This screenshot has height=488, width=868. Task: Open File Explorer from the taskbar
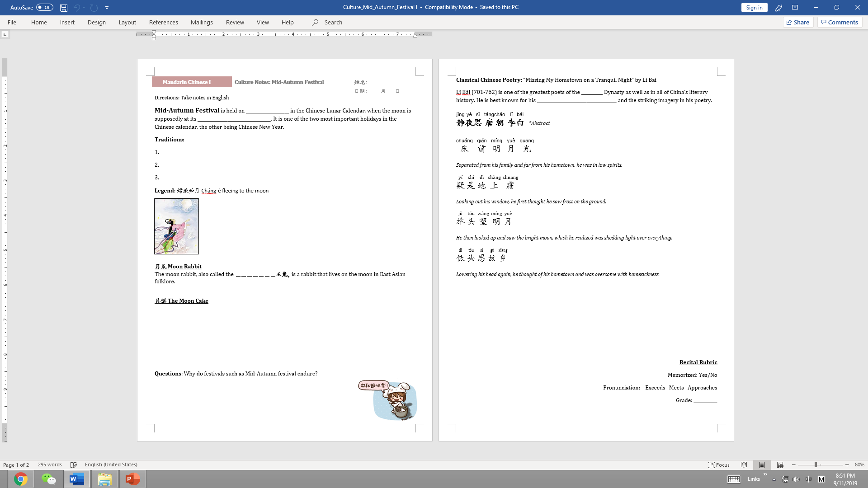105,479
